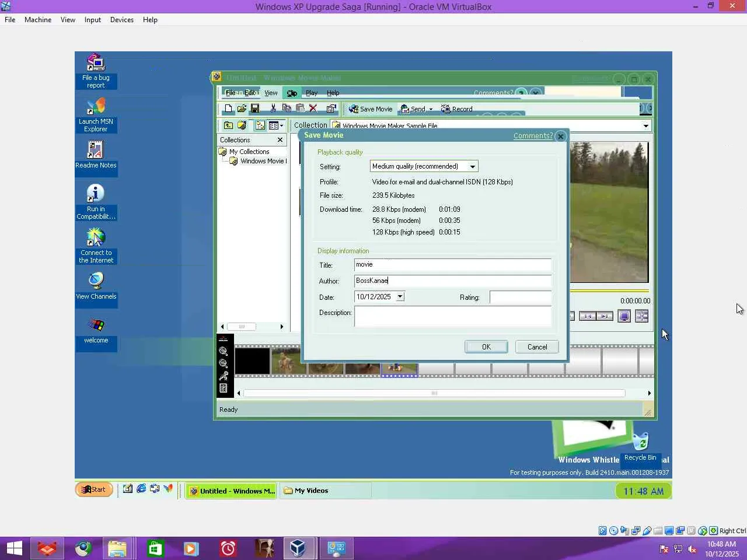Click the preview seek bar

tap(609, 290)
